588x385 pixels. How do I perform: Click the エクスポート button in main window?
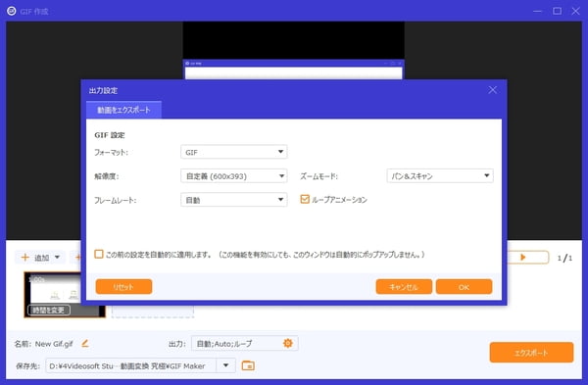pos(531,353)
